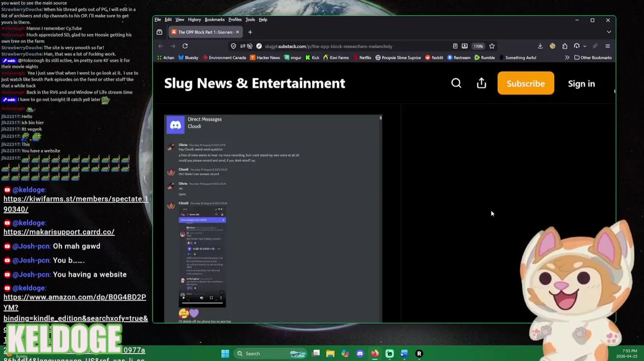The image size is (644, 361).
Task: Click the Sign in link
Action: click(x=581, y=84)
